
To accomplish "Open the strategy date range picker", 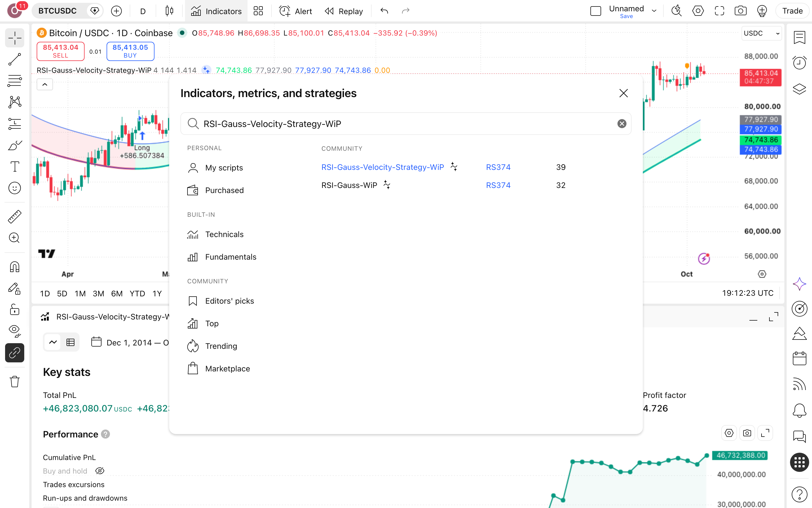I will (x=130, y=342).
